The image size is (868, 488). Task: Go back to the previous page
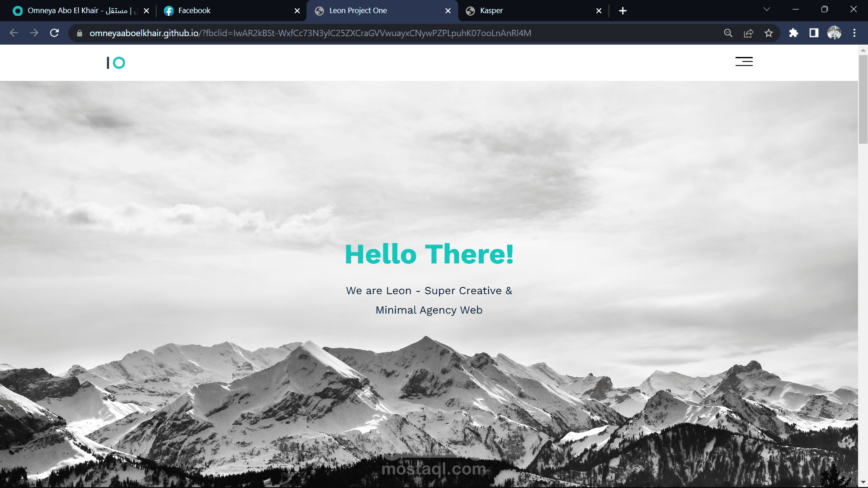coord(14,33)
